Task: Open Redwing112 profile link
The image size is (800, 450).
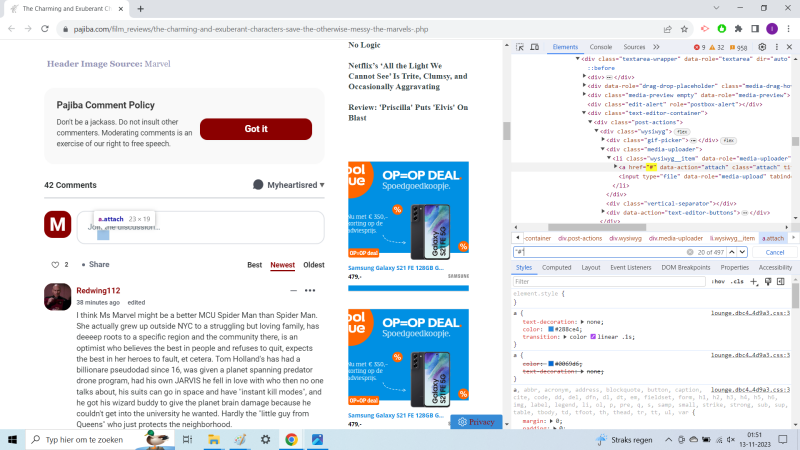Action: tap(98, 290)
